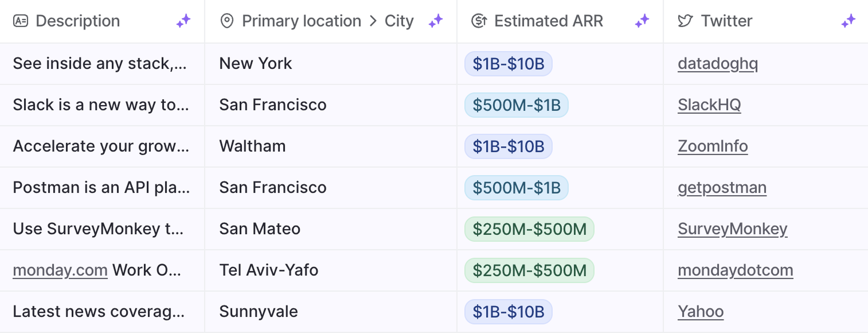Click the location pin icon in header

coord(227,21)
